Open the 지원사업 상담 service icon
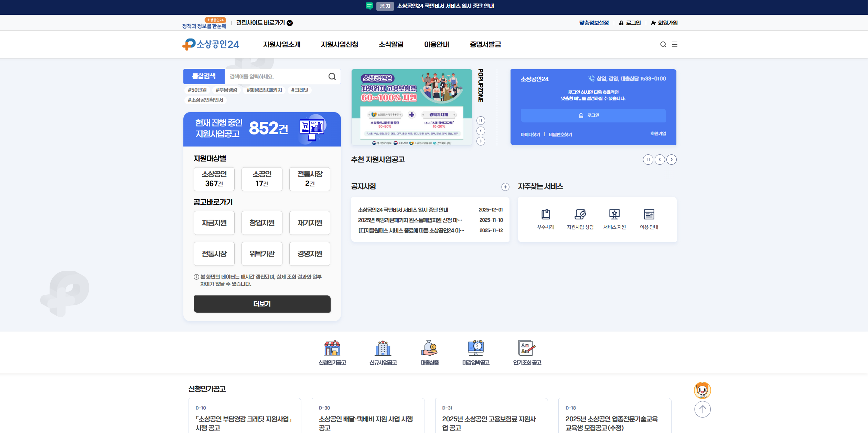The image size is (868, 433). 580,215
